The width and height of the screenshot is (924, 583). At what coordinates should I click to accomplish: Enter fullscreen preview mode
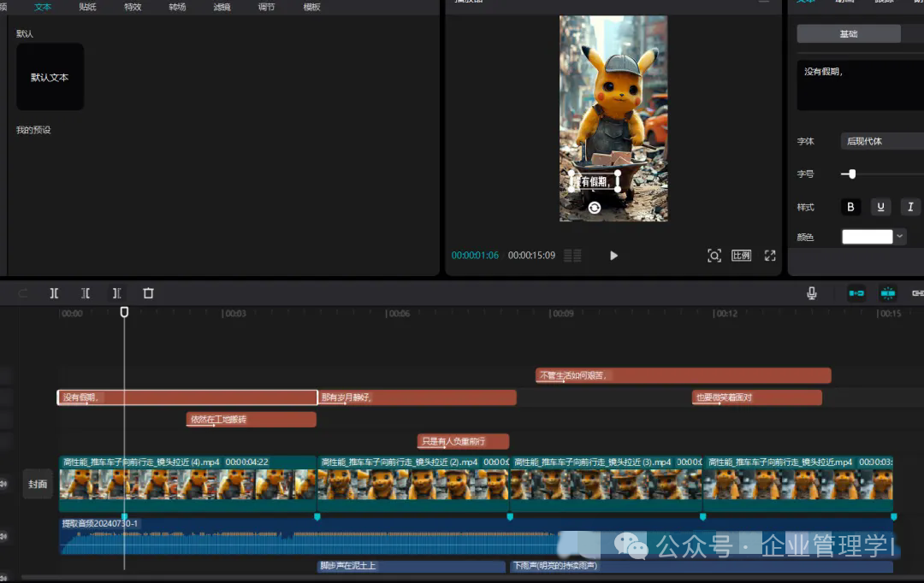click(x=770, y=256)
